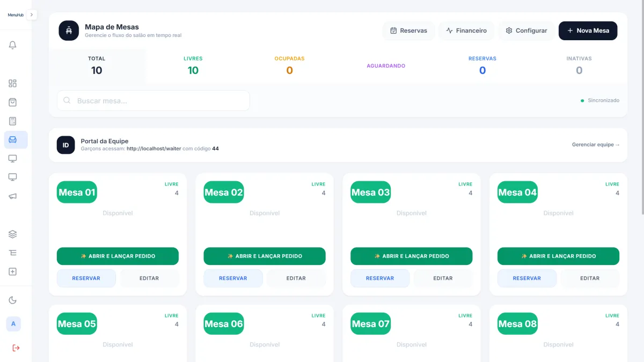Image resolution: width=644 pixels, height=362 pixels.
Task: Open the Reservas button in header
Action: click(x=409, y=31)
